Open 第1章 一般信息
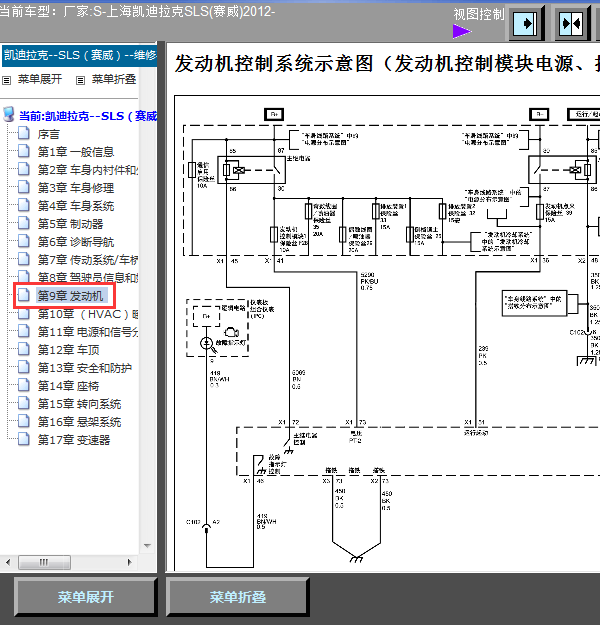 [x=76, y=152]
